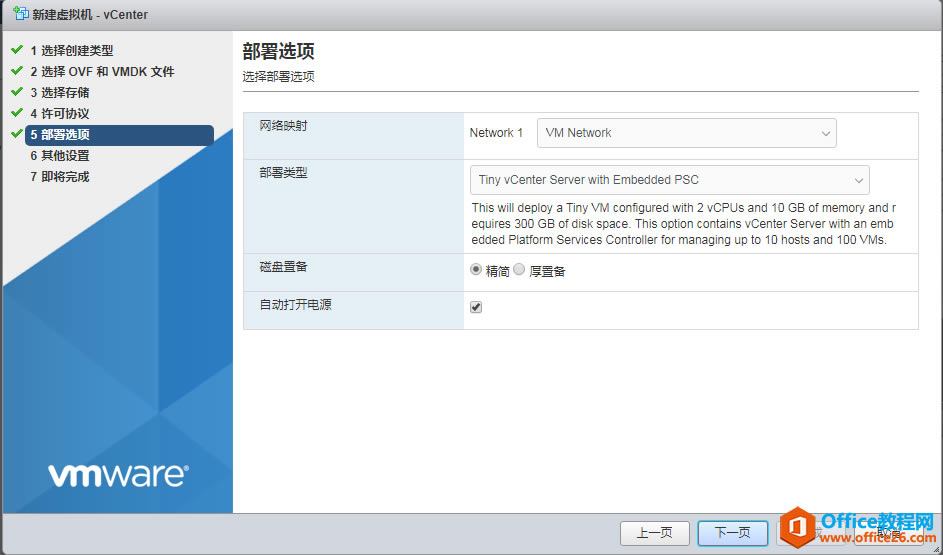Screen dimensions: 943x555
Task: Click the 新建虚拟机 - vCenter window title
Action: coord(90,14)
